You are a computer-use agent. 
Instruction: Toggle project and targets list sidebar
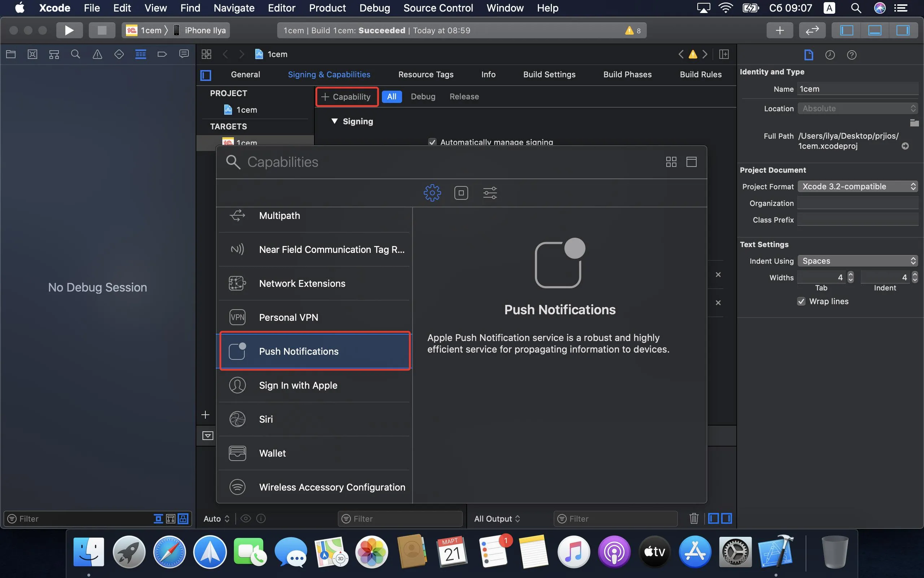click(206, 75)
